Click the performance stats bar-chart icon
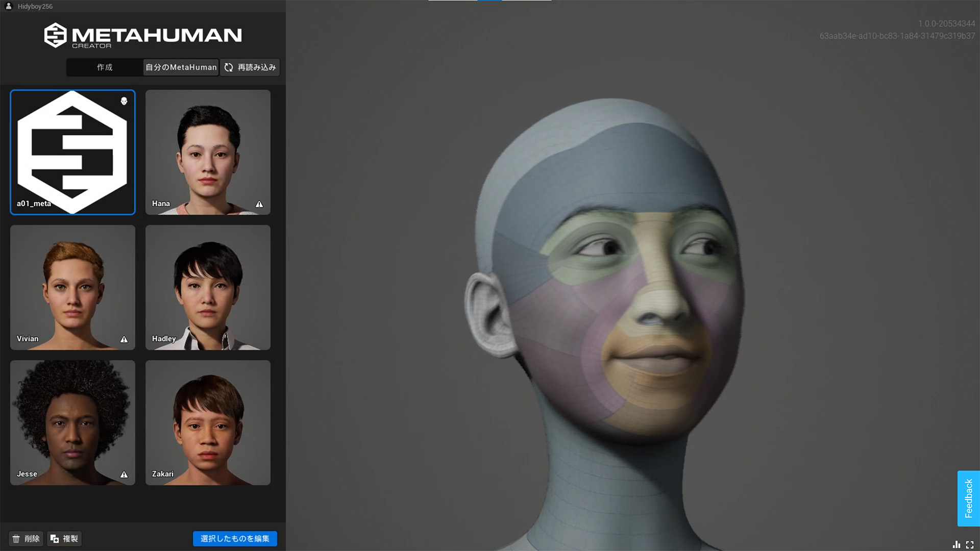 [957, 544]
